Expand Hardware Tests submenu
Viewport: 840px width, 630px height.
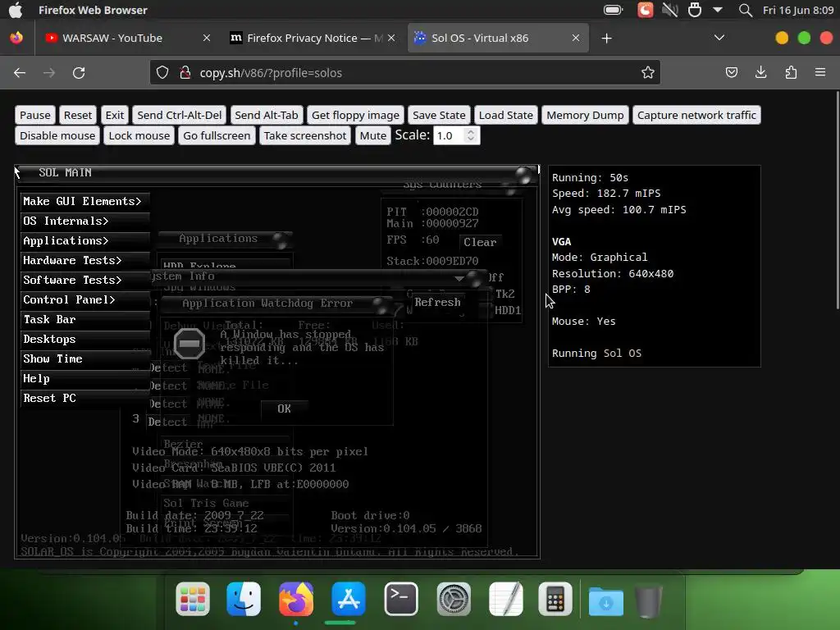tap(85, 261)
